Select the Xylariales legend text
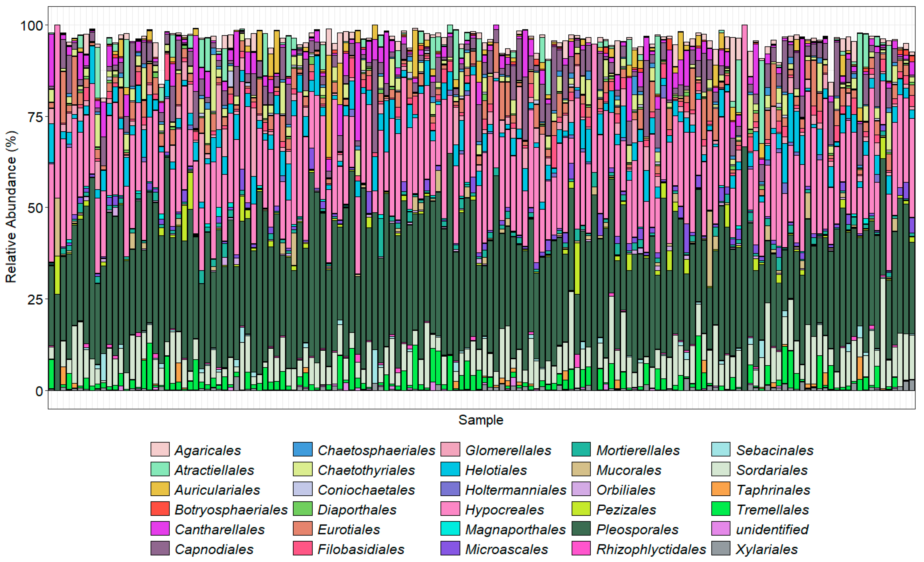The width and height of the screenshot is (924, 562). tap(767, 550)
